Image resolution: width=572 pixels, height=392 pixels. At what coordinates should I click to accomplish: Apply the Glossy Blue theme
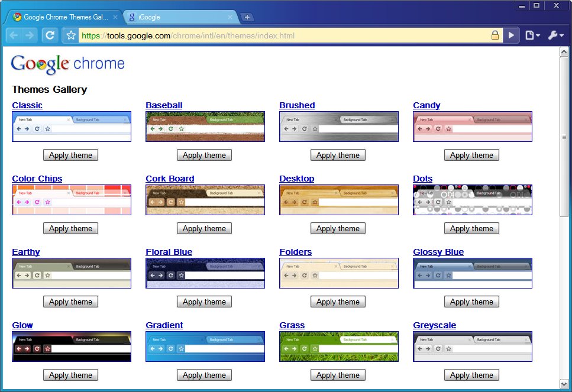[471, 302]
